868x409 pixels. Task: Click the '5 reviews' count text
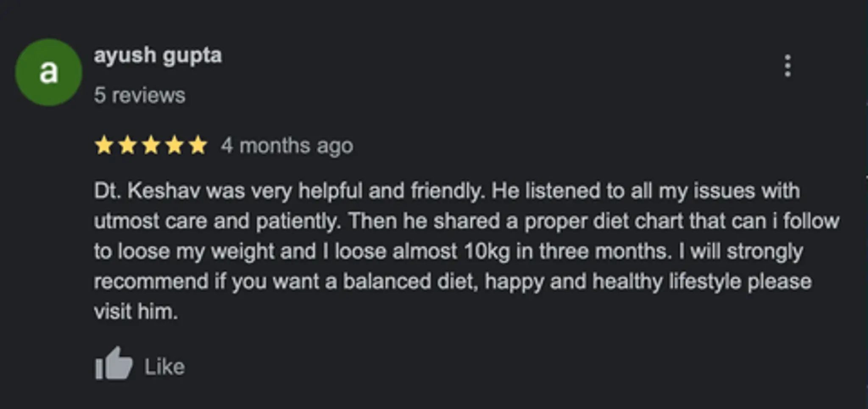pos(139,95)
